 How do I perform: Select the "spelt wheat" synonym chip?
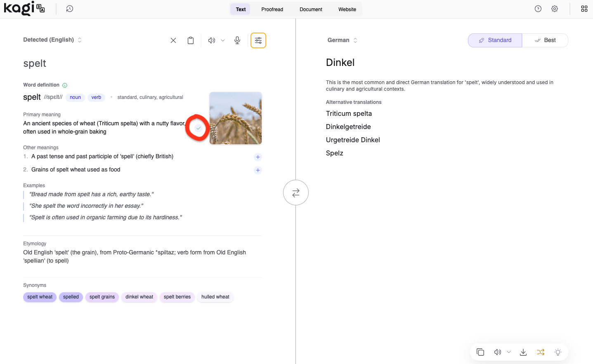(x=40, y=297)
